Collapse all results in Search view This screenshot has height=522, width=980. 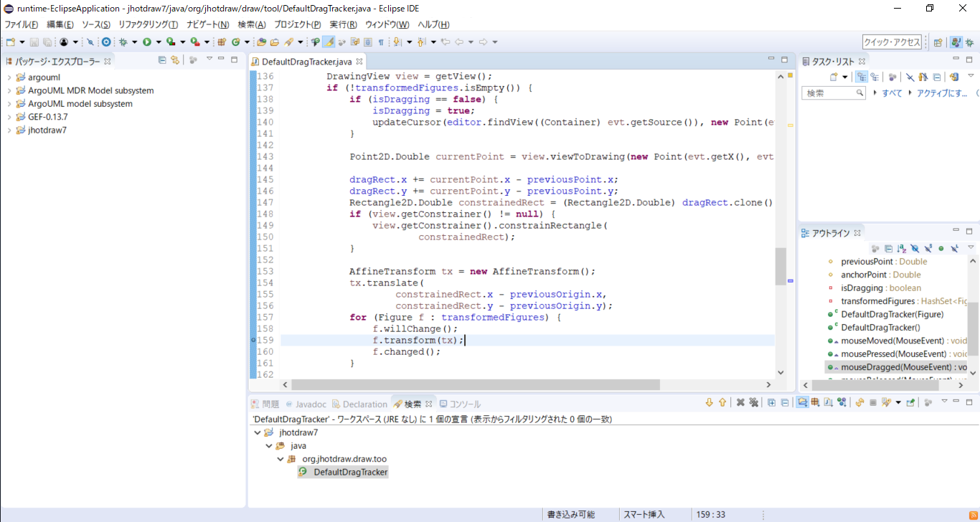pyautogui.click(x=785, y=402)
